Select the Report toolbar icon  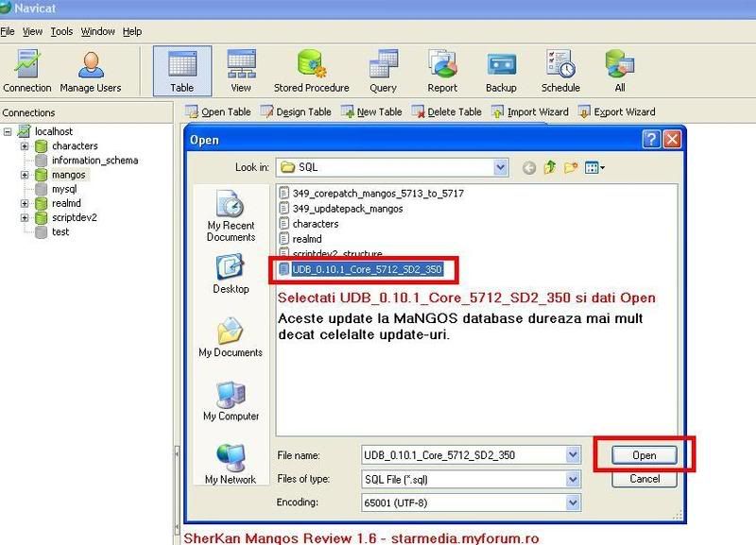click(442, 70)
